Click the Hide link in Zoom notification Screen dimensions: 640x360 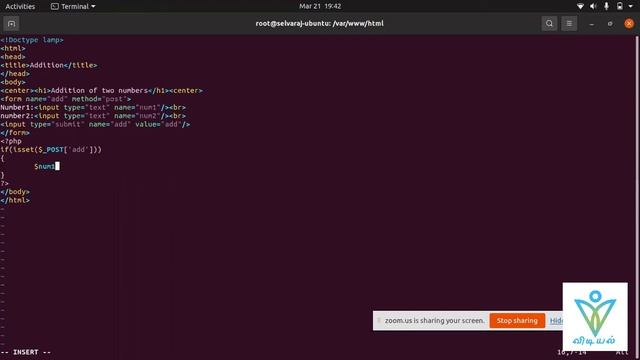coord(556,320)
